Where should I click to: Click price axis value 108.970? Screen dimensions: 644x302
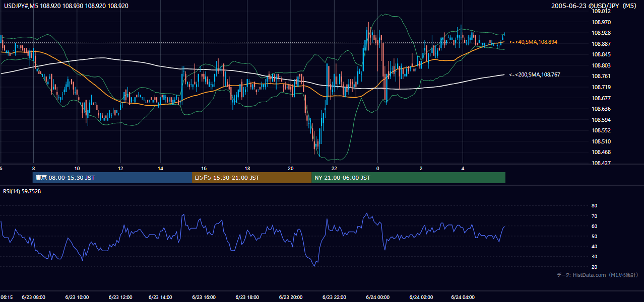(601, 22)
